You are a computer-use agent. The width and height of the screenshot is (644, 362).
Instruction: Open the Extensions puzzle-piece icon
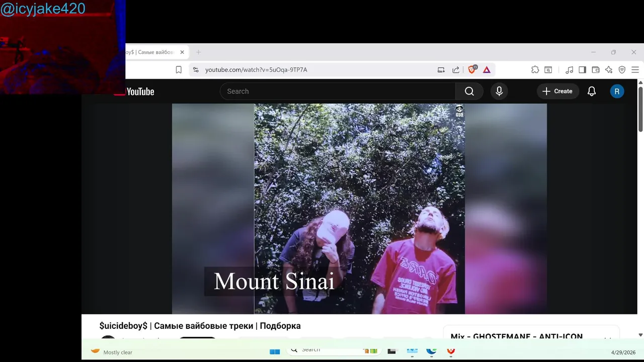click(535, 70)
